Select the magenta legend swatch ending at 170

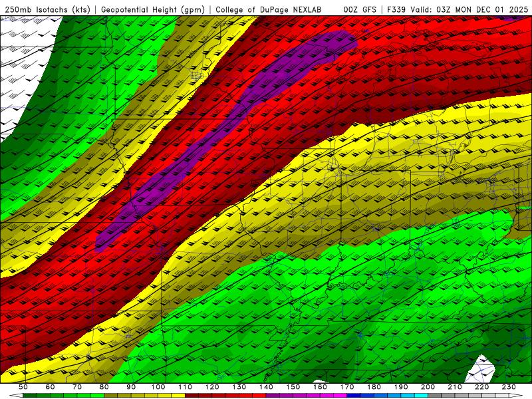tap(338, 395)
